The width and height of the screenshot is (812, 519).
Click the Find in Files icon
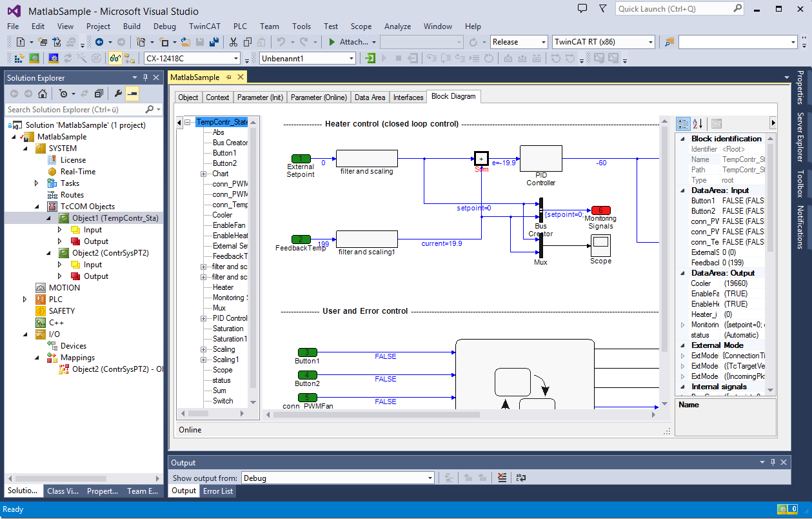tap(669, 42)
